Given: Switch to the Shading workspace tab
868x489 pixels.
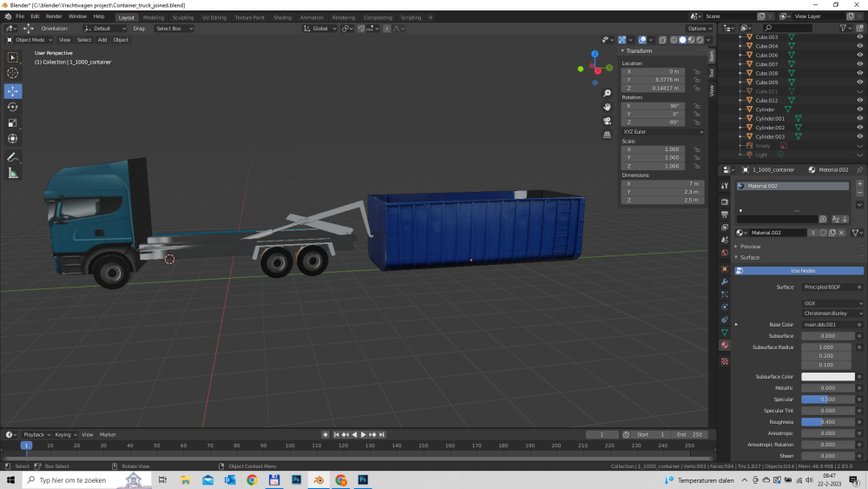Looking at the screenshot, I should click(x=282, y=17).
